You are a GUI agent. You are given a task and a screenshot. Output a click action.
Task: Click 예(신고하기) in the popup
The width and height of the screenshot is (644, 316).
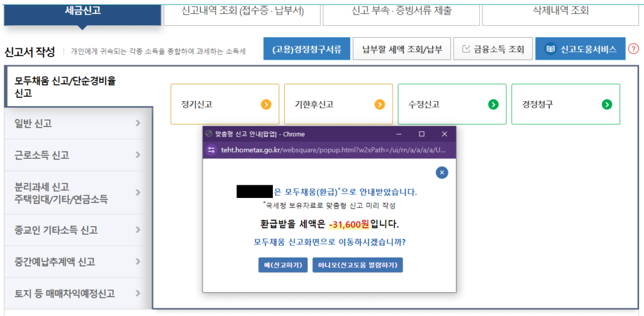click(283, 265)
